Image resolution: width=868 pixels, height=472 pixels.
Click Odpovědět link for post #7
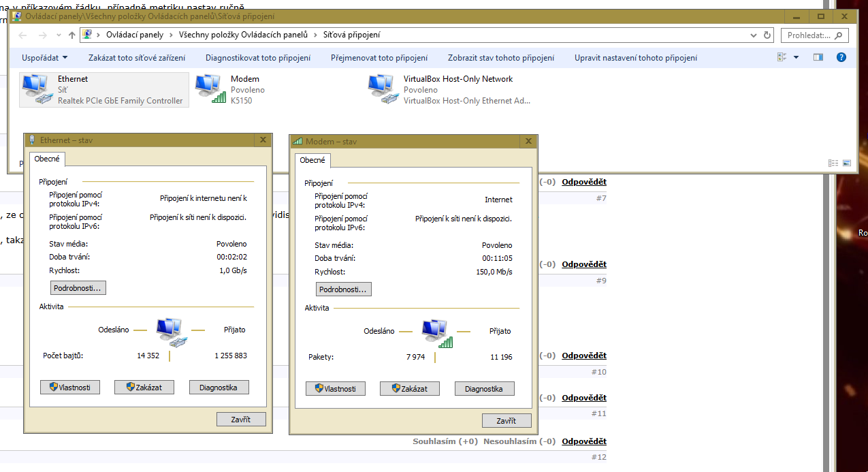pos(584,182)
